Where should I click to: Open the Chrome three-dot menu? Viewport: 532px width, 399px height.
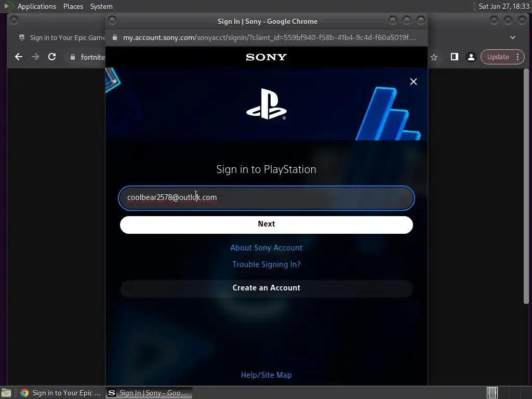point(518,57)
